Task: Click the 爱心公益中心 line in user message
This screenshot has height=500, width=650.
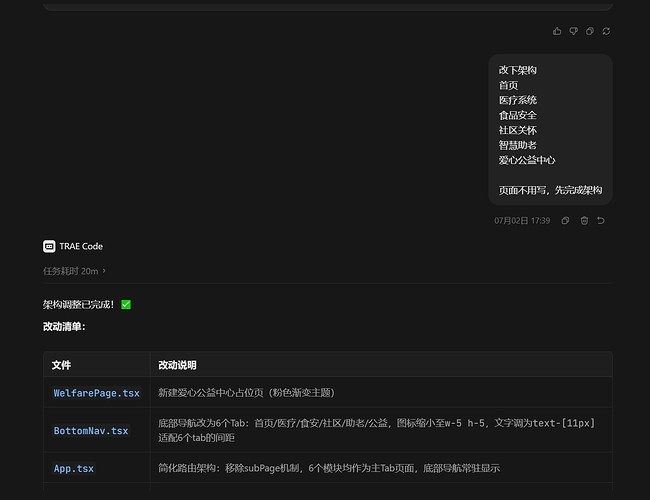Action: (526, 160)
